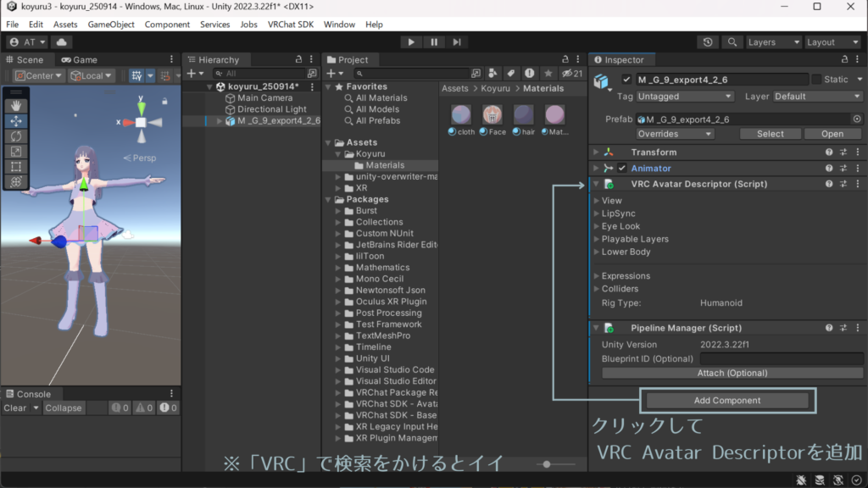Image resolution: width=868 pixels, height=488 pixels.
Task: Toggle the Static checkbox in Inspector
Action: [817, 80]
